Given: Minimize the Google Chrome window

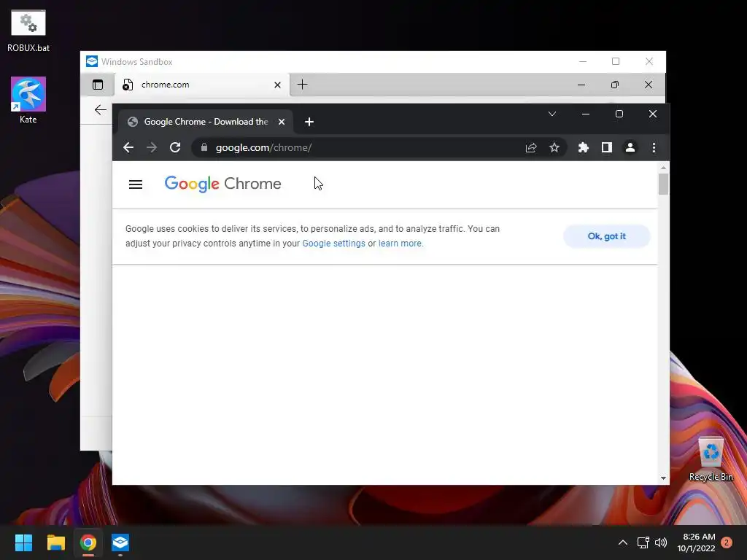Looking at the screenshot, I should (586, 114).
